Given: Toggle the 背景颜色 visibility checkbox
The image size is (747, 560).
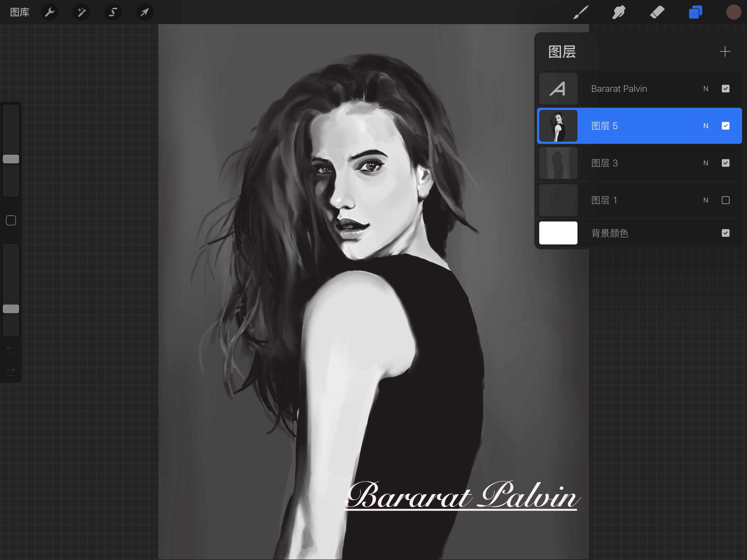Looking at the screenshot, I should (725, 233).
